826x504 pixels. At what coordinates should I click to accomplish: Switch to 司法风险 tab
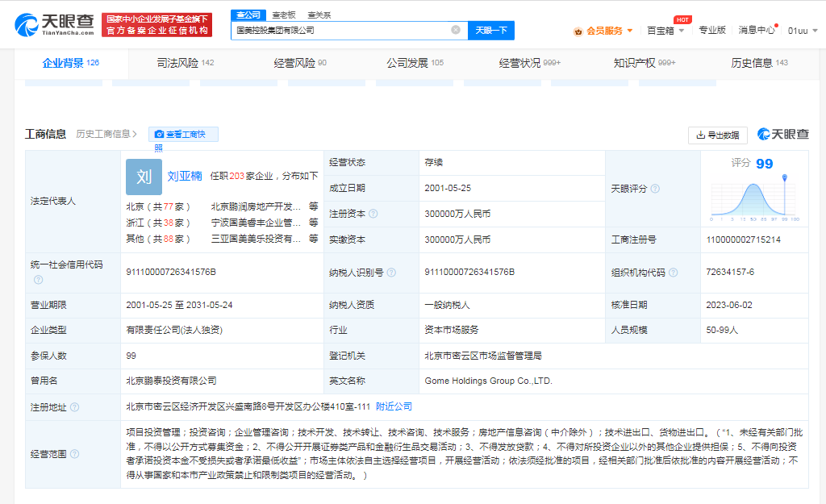point(186,63)
